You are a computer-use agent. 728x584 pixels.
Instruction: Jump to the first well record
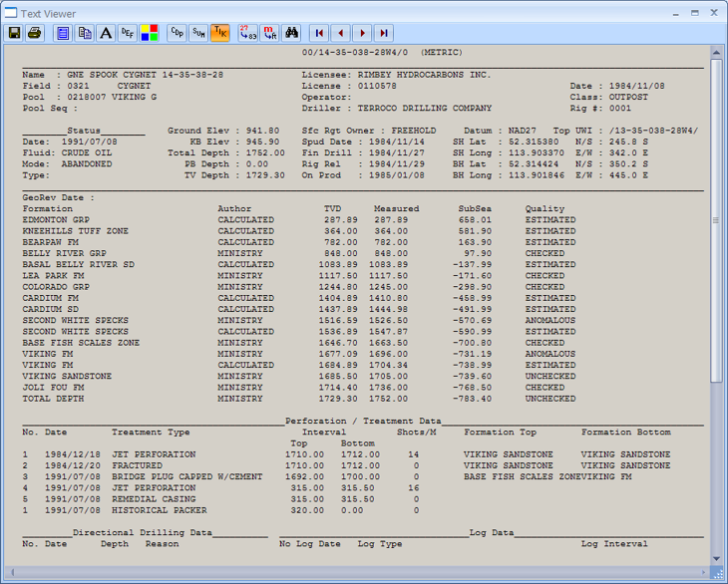pos(319,33)
